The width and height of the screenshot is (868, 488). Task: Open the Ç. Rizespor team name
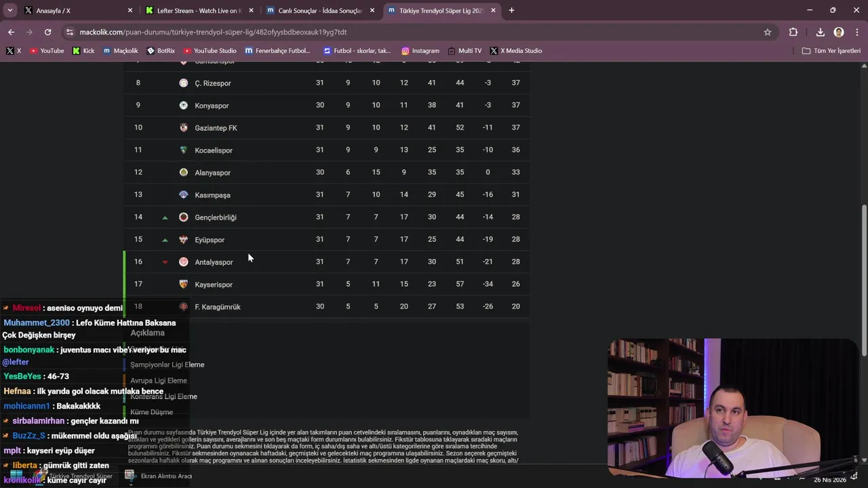tap(213, 83)
